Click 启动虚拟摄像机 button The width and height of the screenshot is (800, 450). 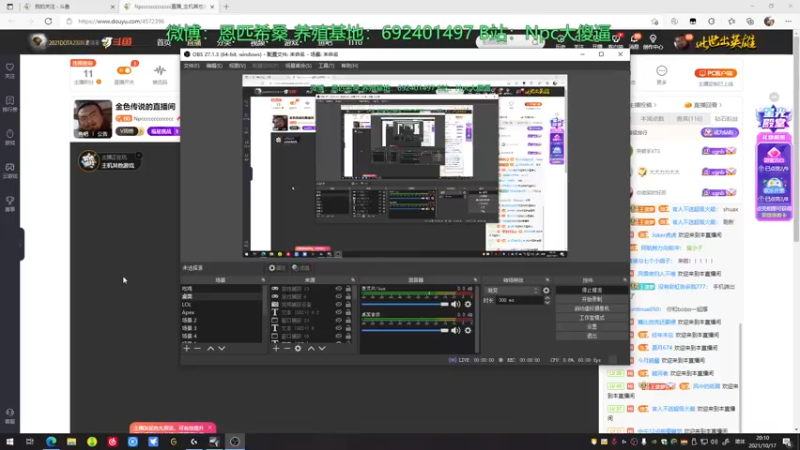pos(592,308)
